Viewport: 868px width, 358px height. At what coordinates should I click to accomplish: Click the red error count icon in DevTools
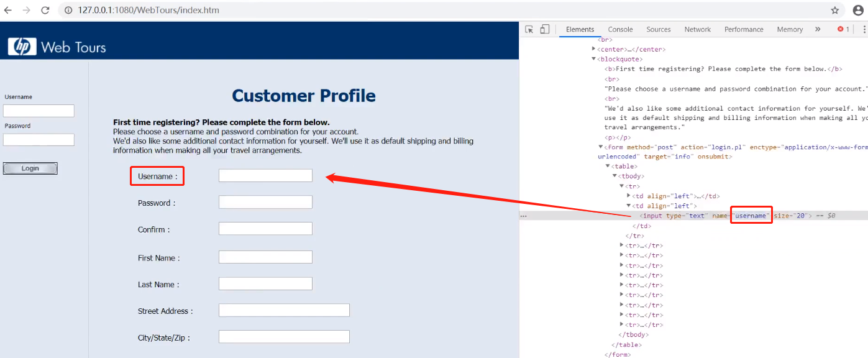pos(843,29)
